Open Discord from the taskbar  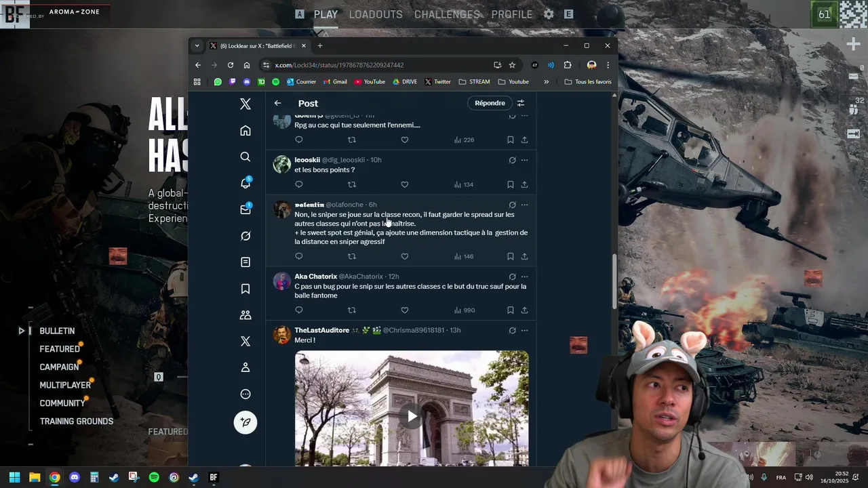(x=75, y=477)
